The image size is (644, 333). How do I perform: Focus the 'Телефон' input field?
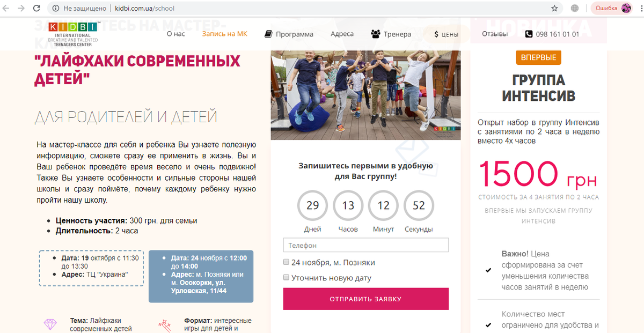pos(366,245)
